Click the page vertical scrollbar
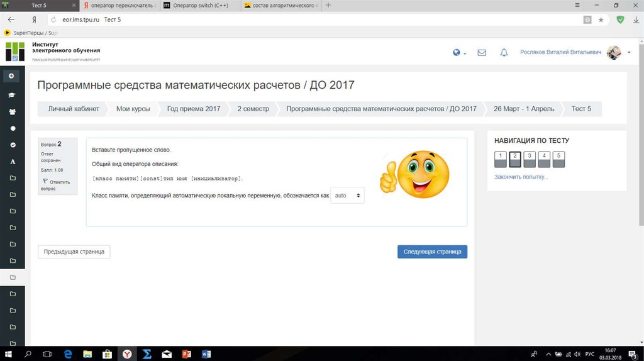Viewport: 644px width, 361px height. pos(641,135)
